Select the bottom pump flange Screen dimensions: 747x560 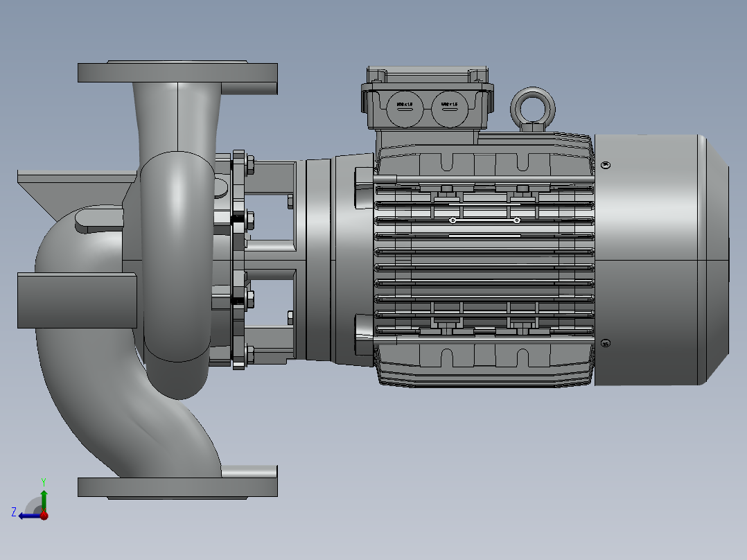pyautogui.click(x=177, y=488)
